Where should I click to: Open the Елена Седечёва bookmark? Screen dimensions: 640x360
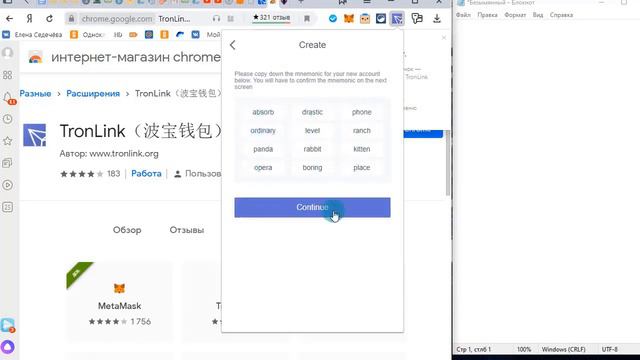tap(33, 35)
